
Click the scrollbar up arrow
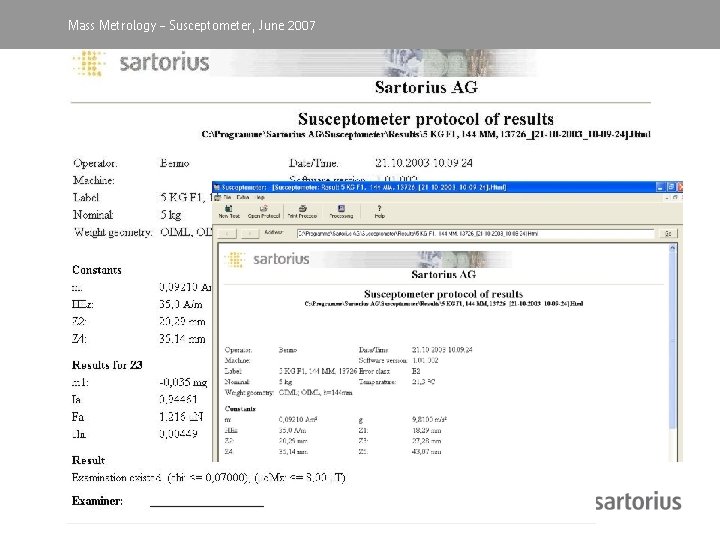(x=672, y=248)
